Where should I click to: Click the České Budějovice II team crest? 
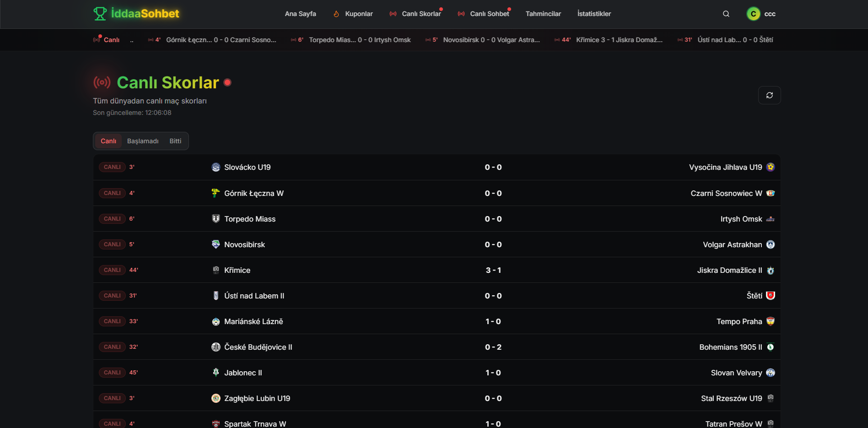(216, 347)
